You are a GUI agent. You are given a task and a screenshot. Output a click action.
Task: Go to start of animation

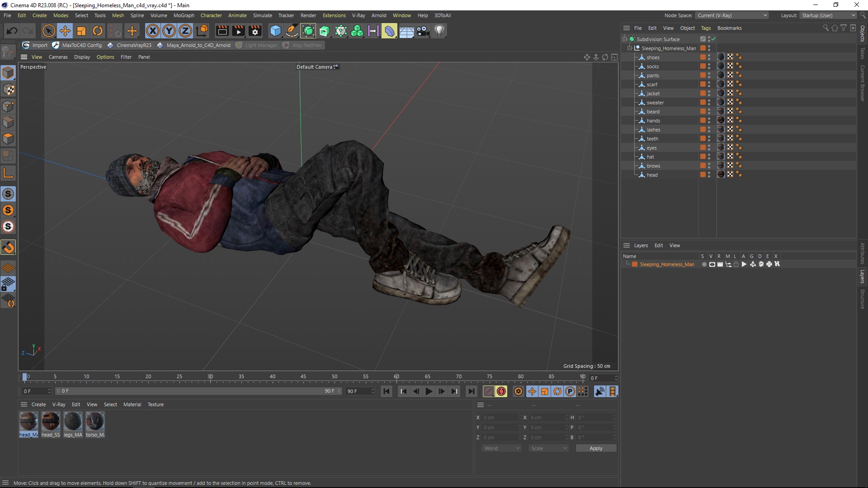click(x=387, y=391)
